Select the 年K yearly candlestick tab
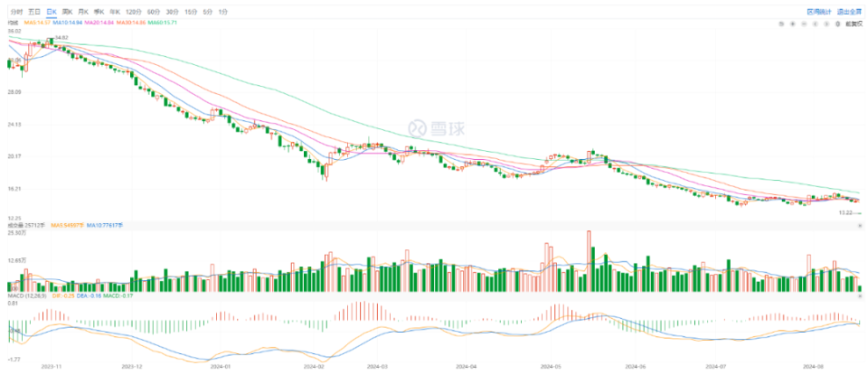Screen dimensions: 868x375 click(x=115, y=12)
